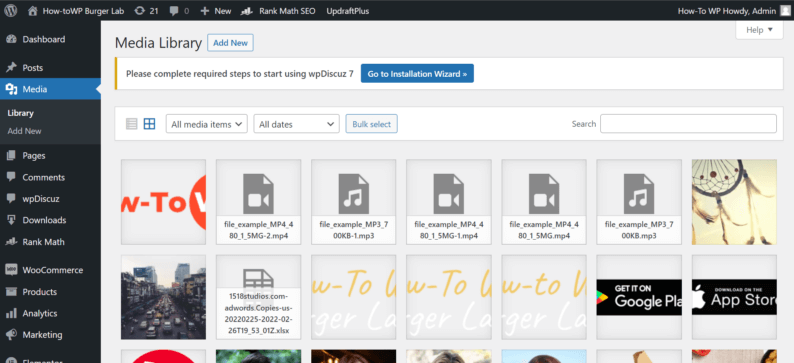
Task: Switch to grid view icon
Action: [x=149, y=124]
